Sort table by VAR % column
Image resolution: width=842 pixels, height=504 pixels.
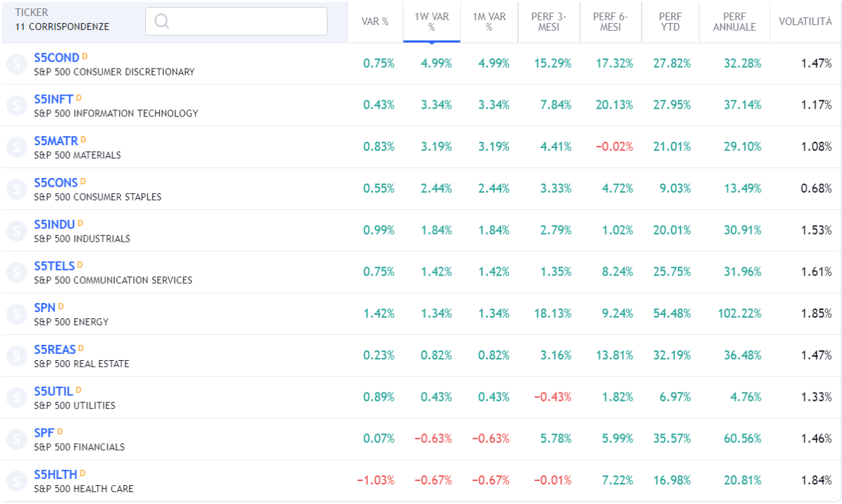tap(375, 22)
